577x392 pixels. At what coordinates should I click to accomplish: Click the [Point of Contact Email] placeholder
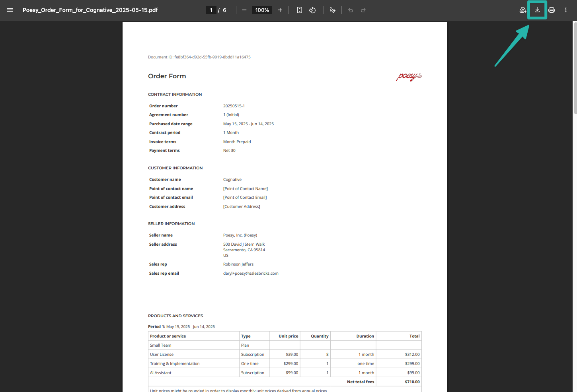(245, 198)
